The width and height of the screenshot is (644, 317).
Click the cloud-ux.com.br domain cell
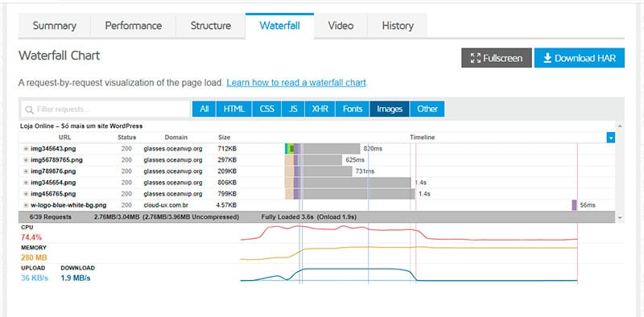click(167, 205)
